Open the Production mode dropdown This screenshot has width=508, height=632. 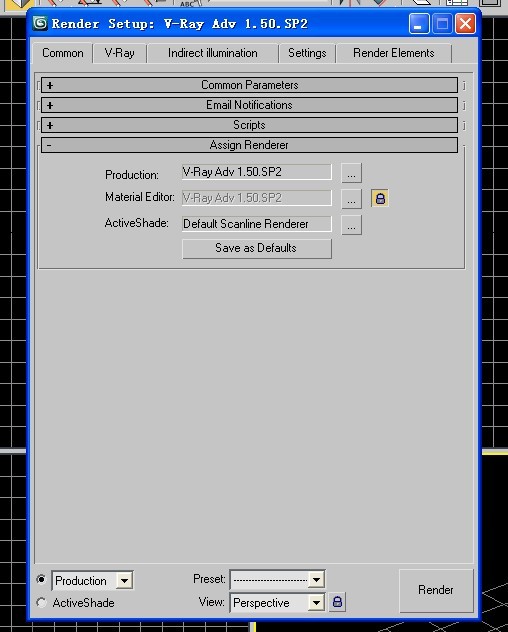(92, 581)
